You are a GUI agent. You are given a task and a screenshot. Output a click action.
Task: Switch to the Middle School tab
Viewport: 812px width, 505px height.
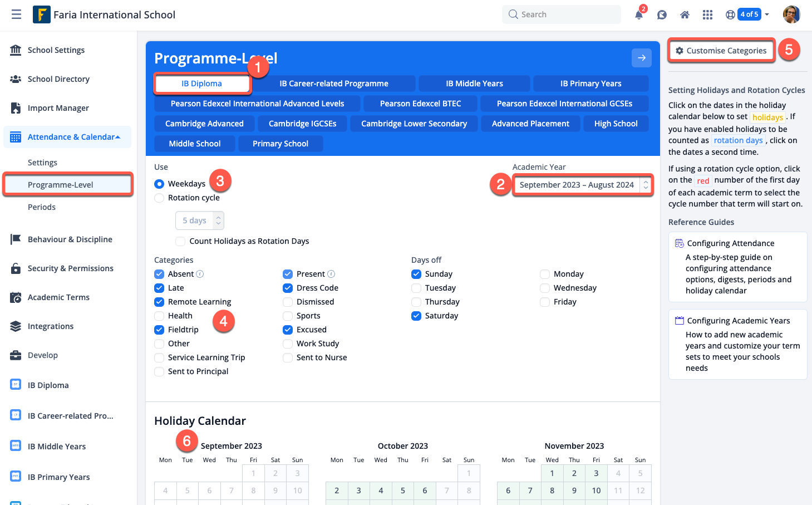[x=195, y=144]
